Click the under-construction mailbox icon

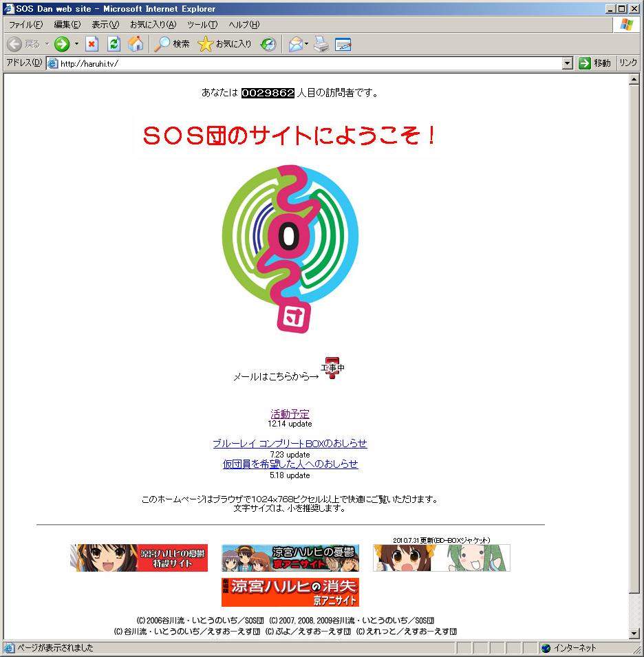pos(332,368)
